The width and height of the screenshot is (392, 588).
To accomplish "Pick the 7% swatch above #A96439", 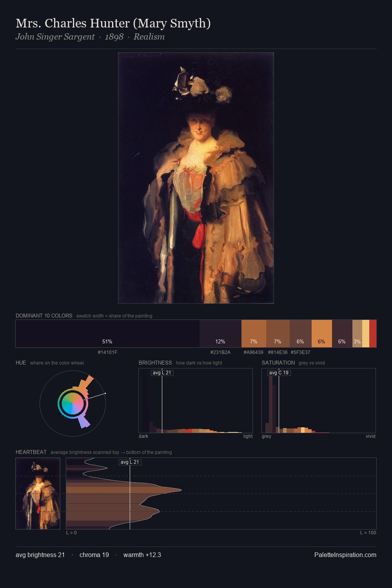I will coord(254,334).
